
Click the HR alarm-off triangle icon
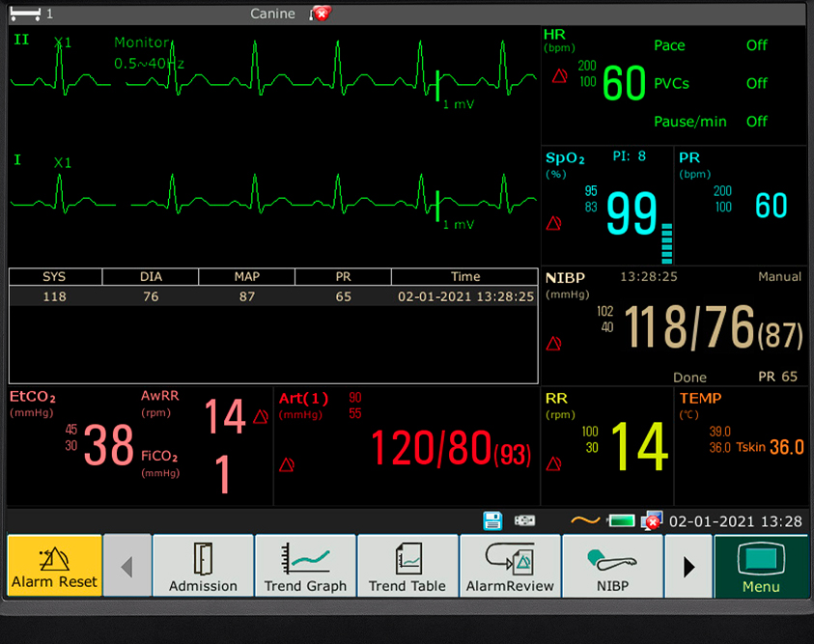click(560, 76)
